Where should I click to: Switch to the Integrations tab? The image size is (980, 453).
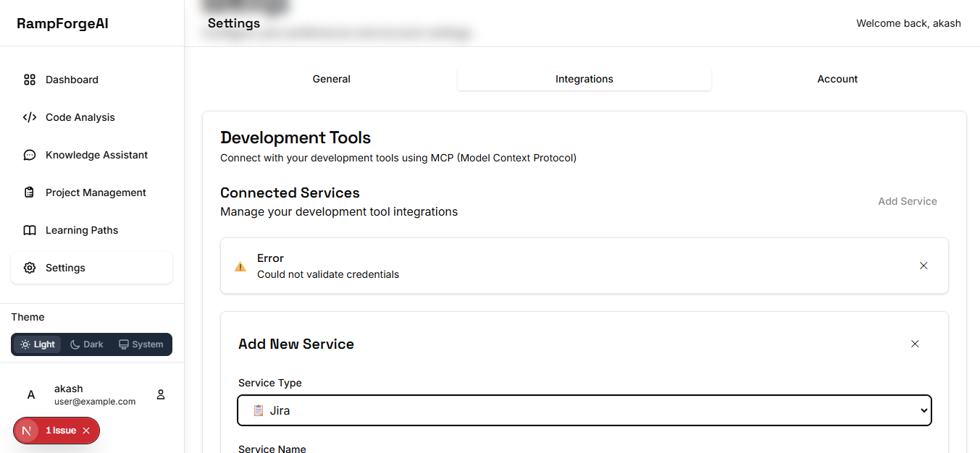coord(585,79)
